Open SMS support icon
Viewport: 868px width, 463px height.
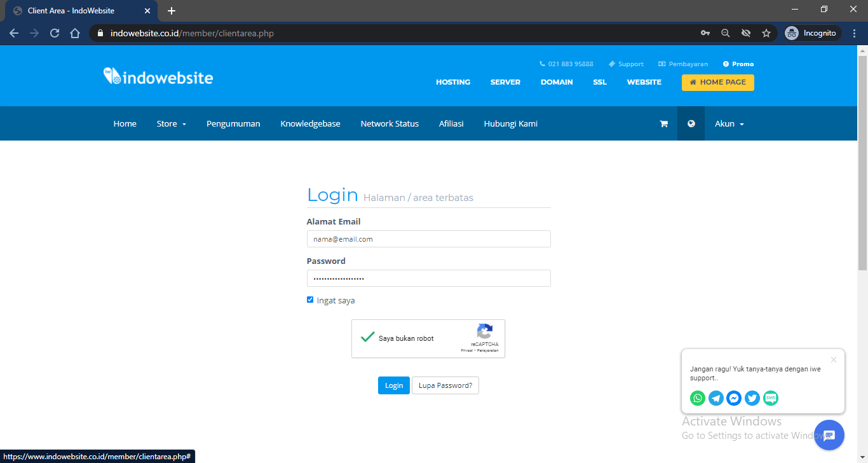click(x=771, y=398)
